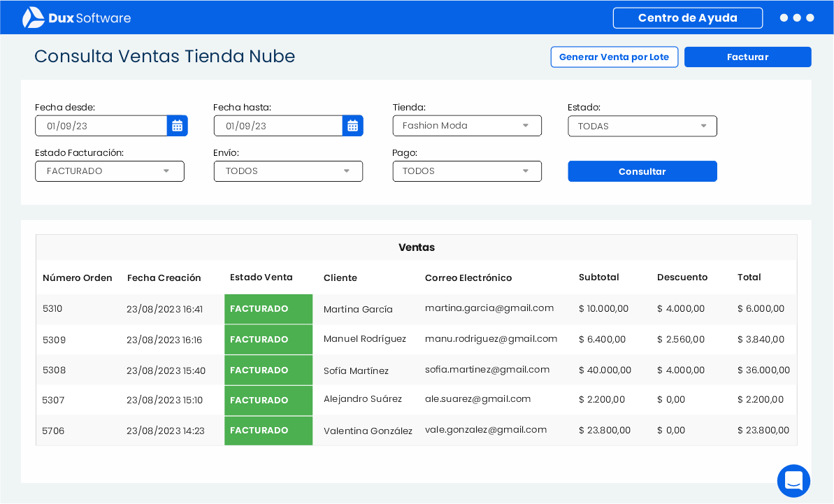Expand the Estado Facturación dropdown
This screenshot has width=834, height=504.
click(110, 171)
